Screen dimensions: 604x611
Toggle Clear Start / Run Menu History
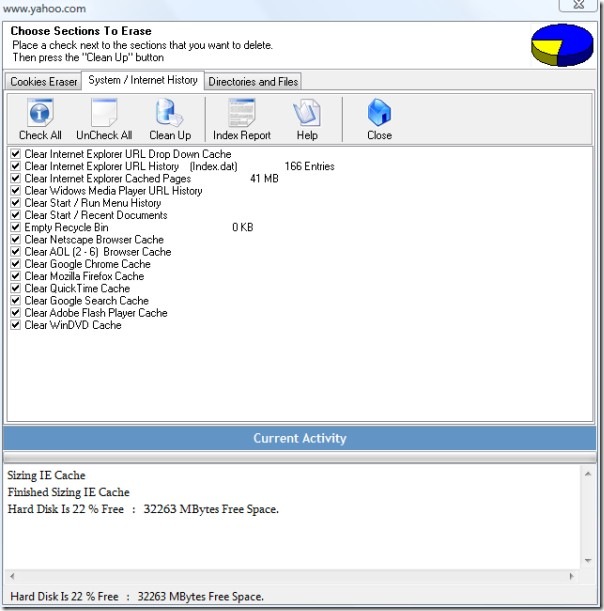pos(16,203)
